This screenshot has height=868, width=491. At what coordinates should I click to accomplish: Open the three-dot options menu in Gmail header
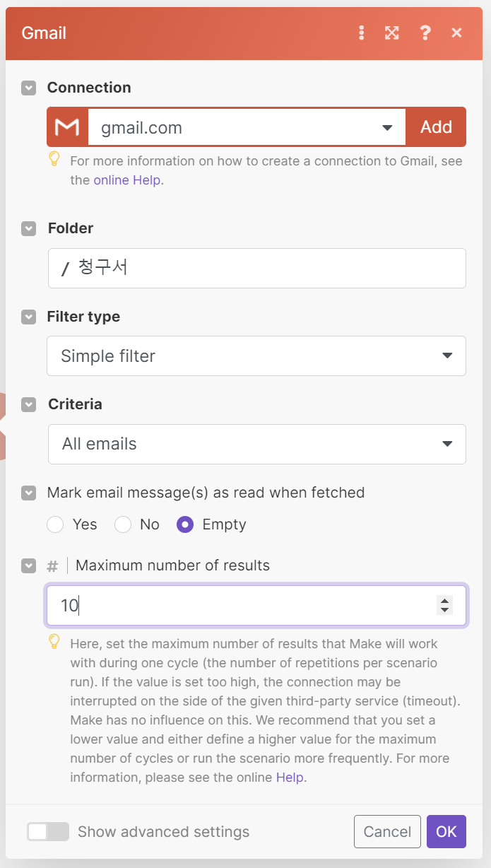tap(362, 33)
